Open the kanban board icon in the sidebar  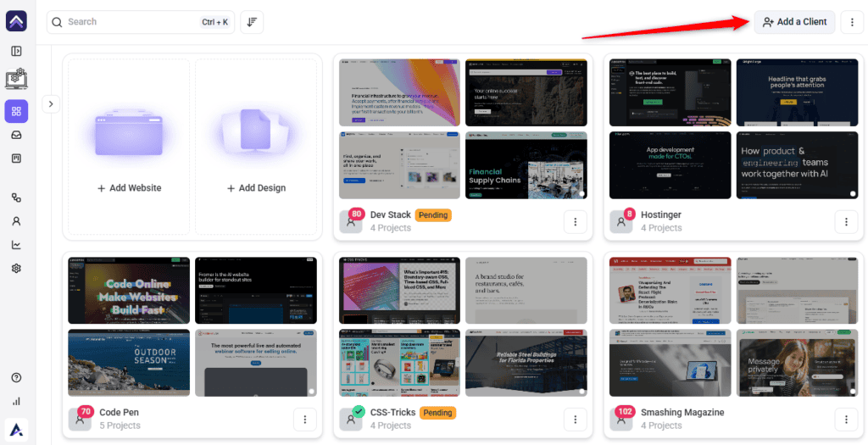(x=16, y=159)
